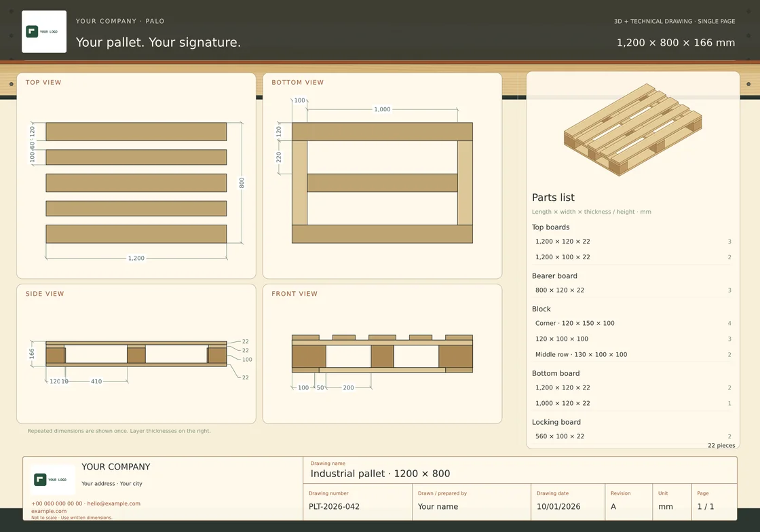Screen dimensions: 760x532
Task: Click the drawing date 10/01/2026
Action: coord(558,506)
